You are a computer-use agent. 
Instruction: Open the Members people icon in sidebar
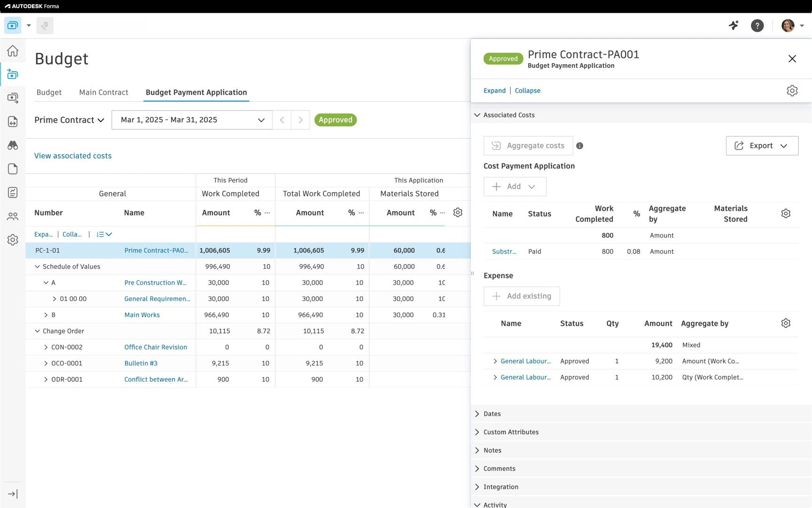tap(13, 216)
